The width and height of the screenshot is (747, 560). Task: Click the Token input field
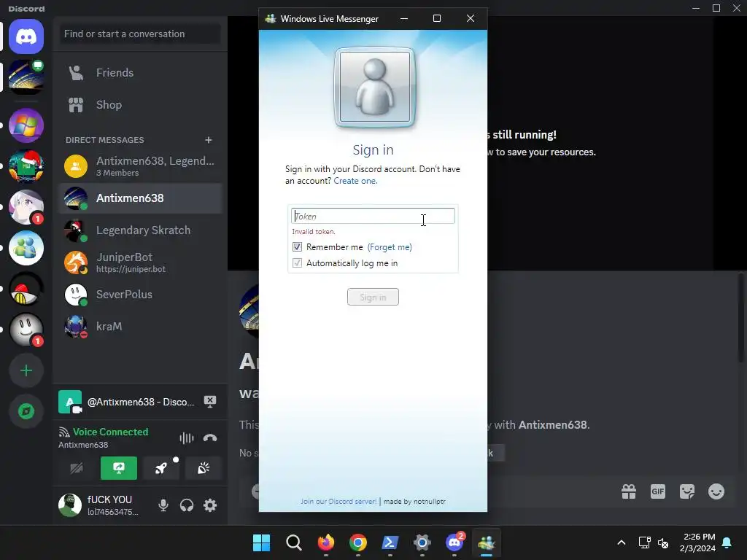pyautogui.click(x=373, y=216)
